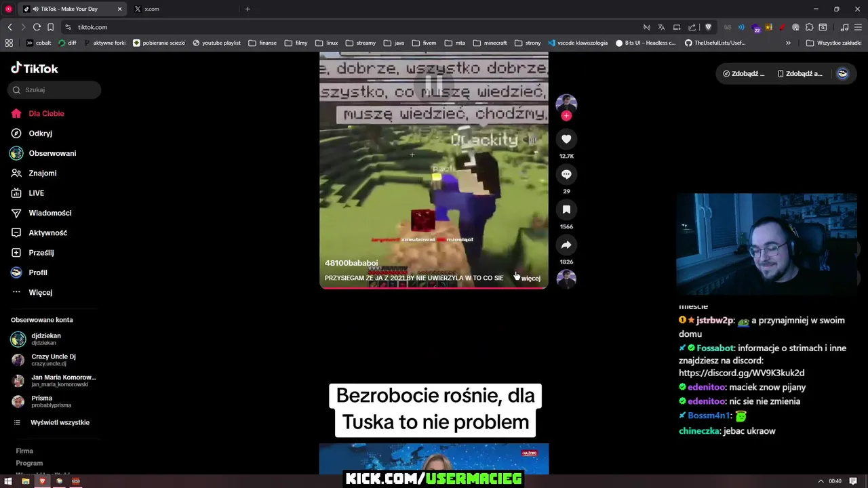Like the TikTok video with heart icon
The height and width of the screenshot is (488, 868).
point(566,139)
